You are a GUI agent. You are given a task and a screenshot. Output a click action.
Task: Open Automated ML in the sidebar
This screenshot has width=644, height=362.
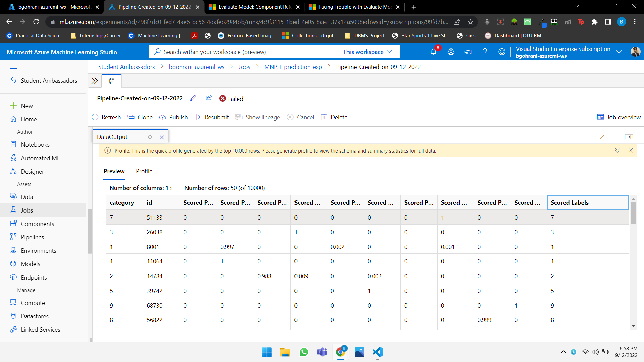coord(40,158)
